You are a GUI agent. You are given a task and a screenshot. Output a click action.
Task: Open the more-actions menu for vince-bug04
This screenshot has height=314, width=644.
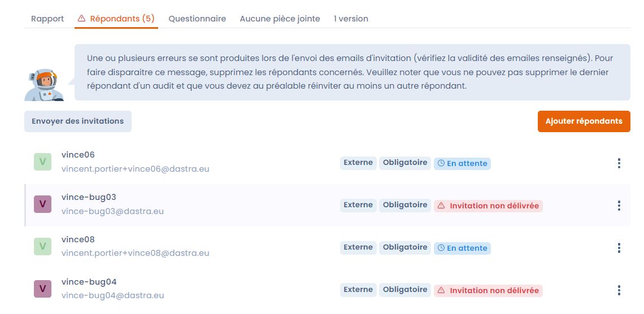tap(619, 290)
